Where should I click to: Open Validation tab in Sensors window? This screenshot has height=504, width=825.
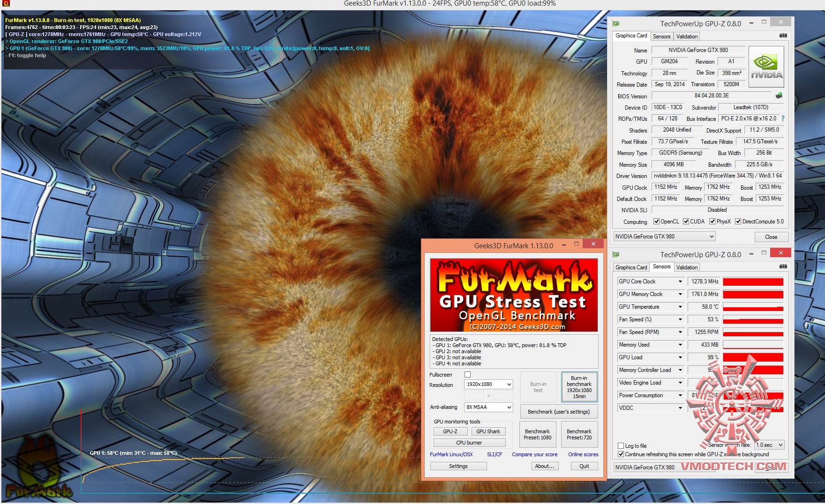tap(687, 267)
